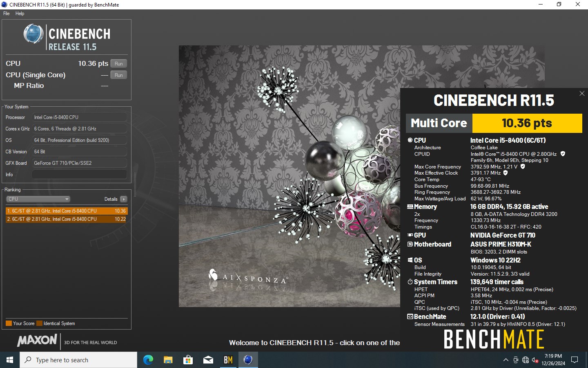Click the CPUID verified shield icon
This screenshot has width=588, height=368.
pos(563,154)
